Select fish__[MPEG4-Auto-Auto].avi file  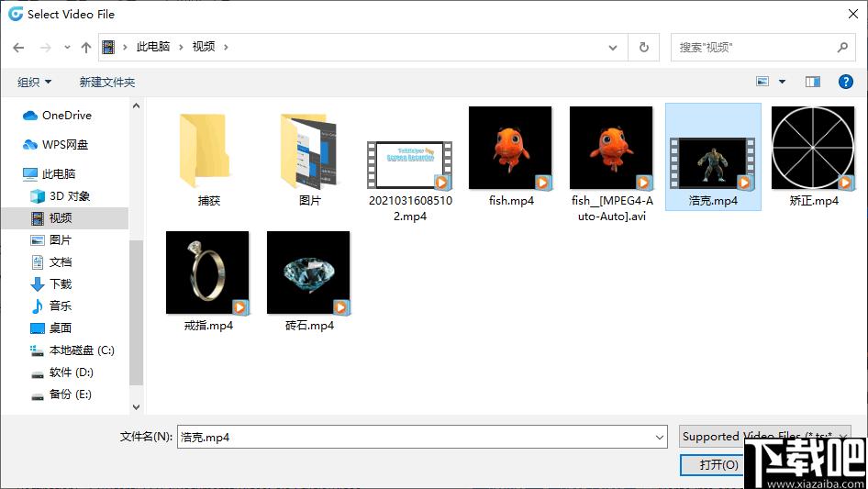[612, 164]
